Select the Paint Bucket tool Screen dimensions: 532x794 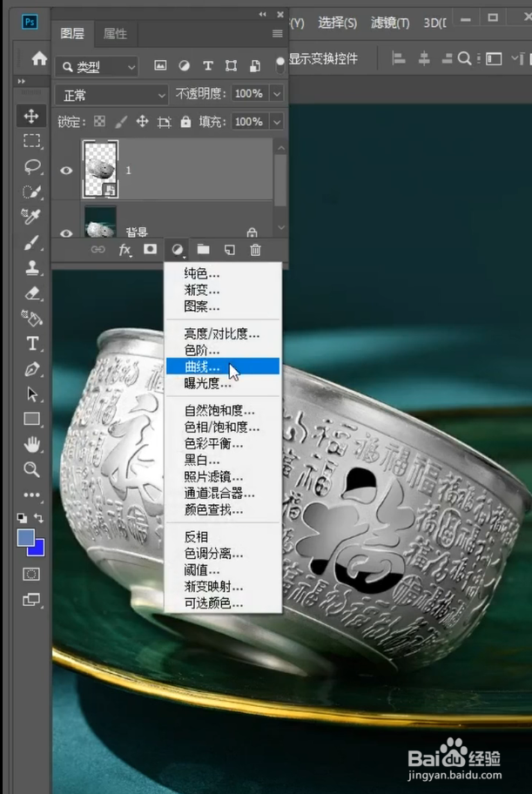(31, 318)
